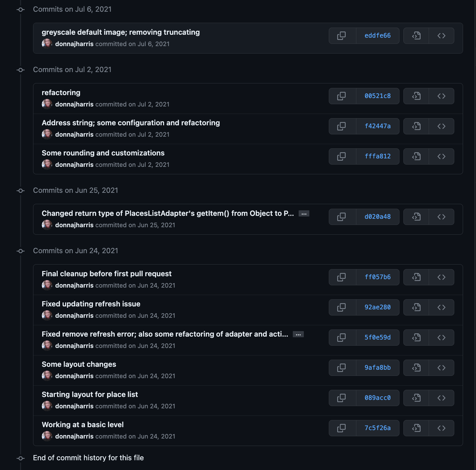Copy the SHA for 'Working at a basic level'
Image resolution: width=476 pixels, height=470 pixels.
tap(342, 428)
